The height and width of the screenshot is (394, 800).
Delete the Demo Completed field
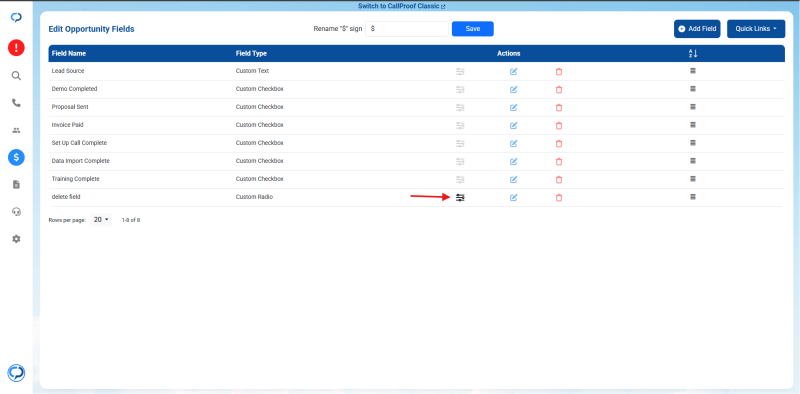(x=559, y=89)
